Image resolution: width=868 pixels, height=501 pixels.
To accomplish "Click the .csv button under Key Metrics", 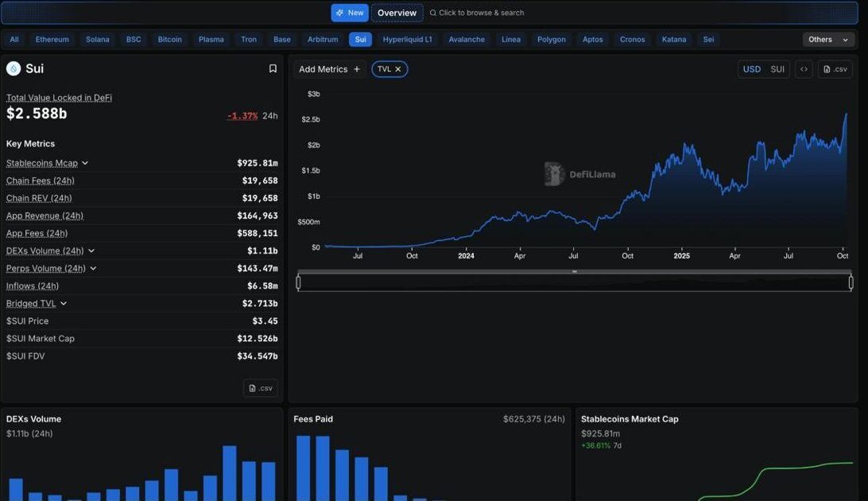I will (261, 388).
